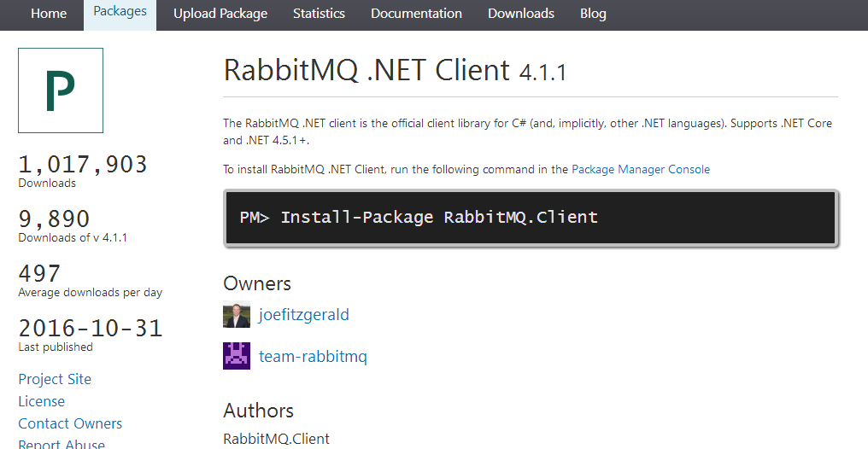Click the team-rabbitmq purple avatar icon
This screenshot has height=449, width=868.
coord(237,356)
